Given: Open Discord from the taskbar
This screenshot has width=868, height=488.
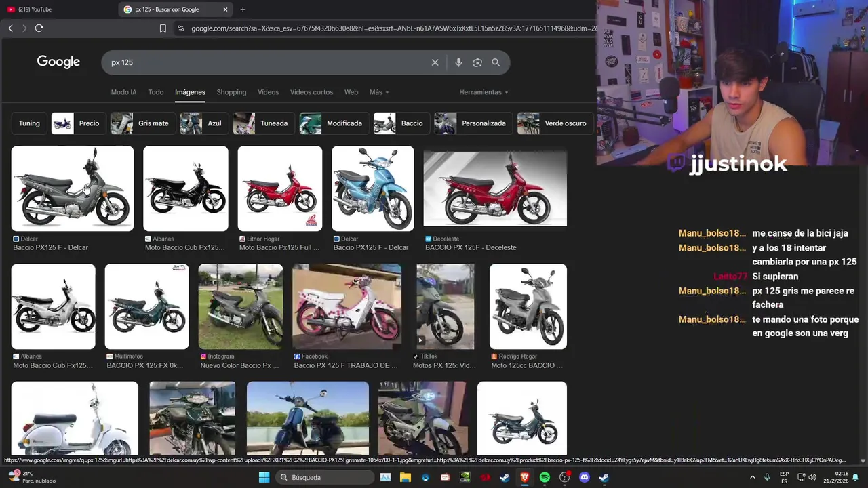Looking at the screenshot, I should pyautogui.click(x=585, y=477).
